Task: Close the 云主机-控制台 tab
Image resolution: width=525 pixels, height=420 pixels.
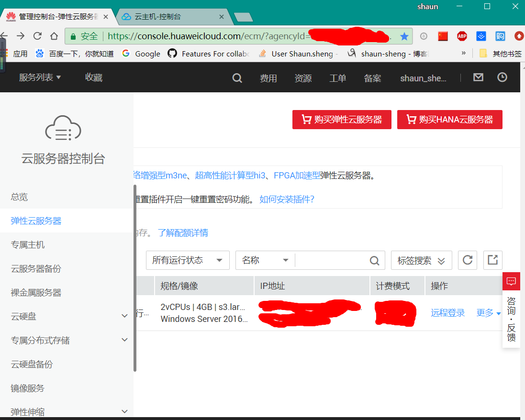Action: coord(221,17)
